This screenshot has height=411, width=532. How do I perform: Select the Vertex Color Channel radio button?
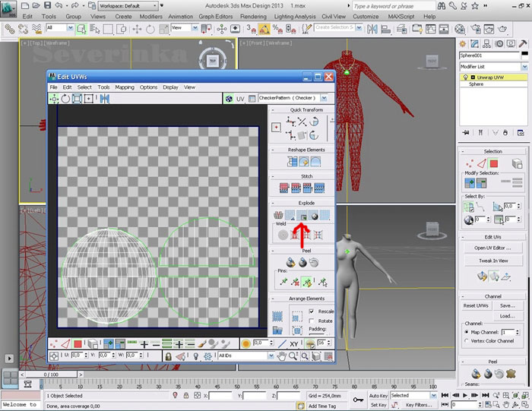pos(467,341)
